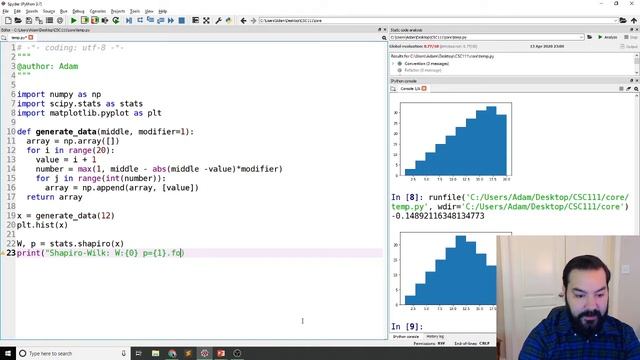The width and height of the screenshot is (640, 360).
Task: Save all open files
Action: (x=39, y=20)
